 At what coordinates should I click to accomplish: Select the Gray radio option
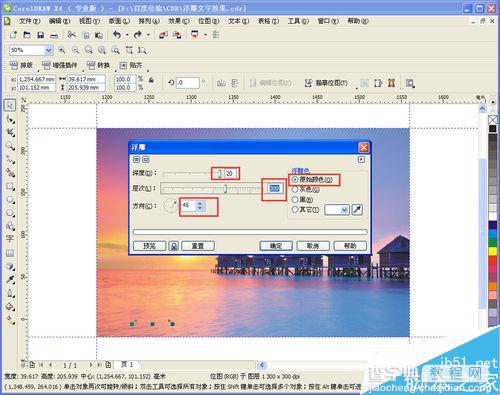pyautogui.click(x=295, y=189)
